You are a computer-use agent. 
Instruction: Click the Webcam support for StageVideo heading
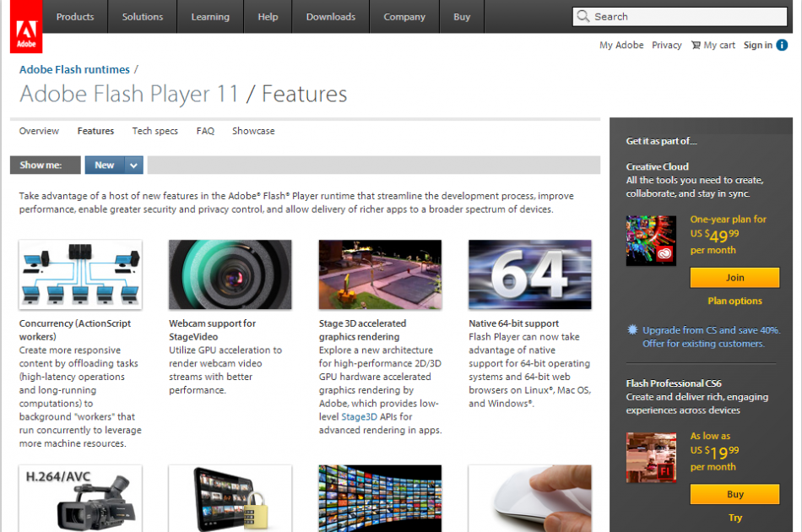pos(212,330)
